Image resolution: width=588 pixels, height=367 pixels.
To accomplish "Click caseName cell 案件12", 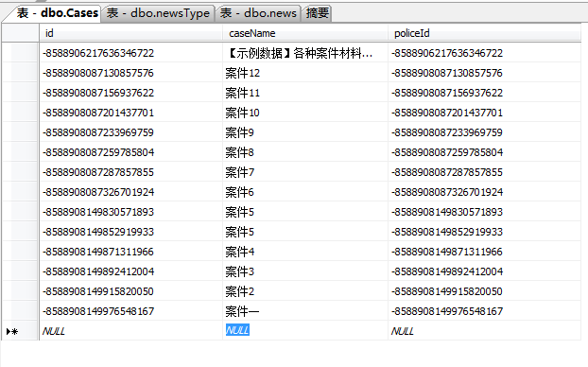I will click(305, 73).
